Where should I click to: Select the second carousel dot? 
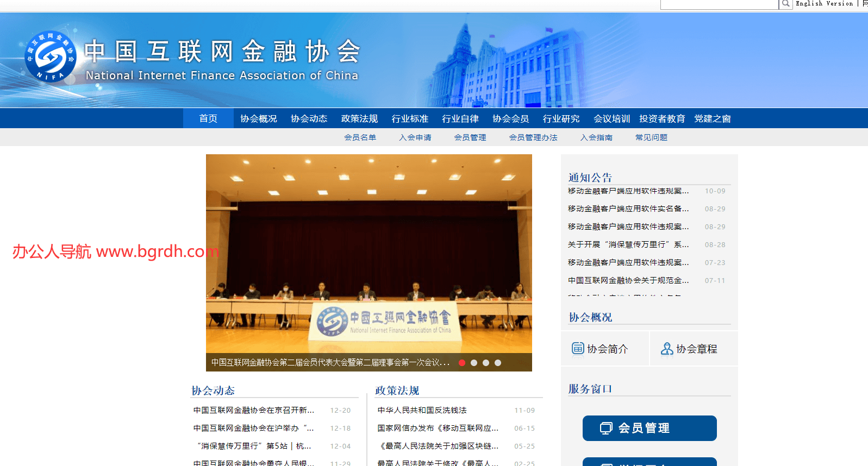point(474,363)
